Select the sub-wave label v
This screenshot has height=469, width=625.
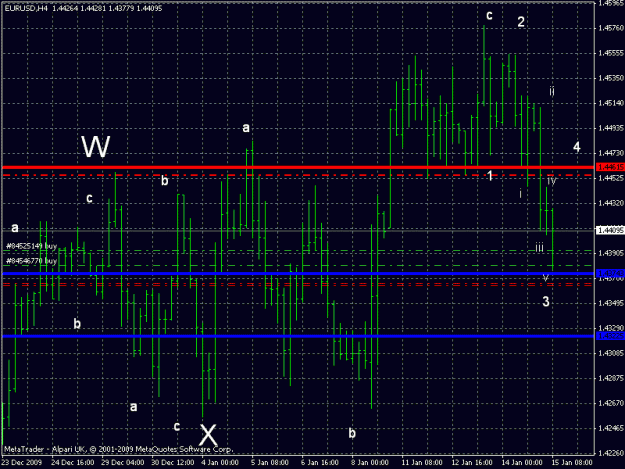coord(546,277)
